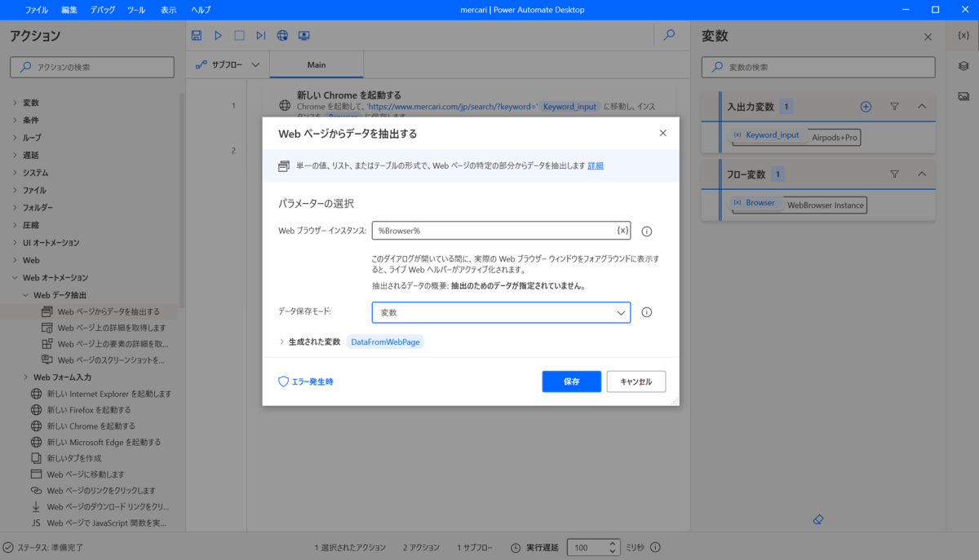Image resolution: width=979 pixels, height=560 pixels.
Task: Open the {x} variable picker in the browser field
Action: (622, 231)
